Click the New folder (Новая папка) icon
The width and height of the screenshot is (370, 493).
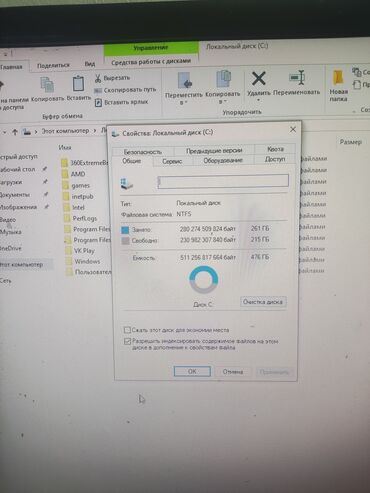click(x=338, y=78)
